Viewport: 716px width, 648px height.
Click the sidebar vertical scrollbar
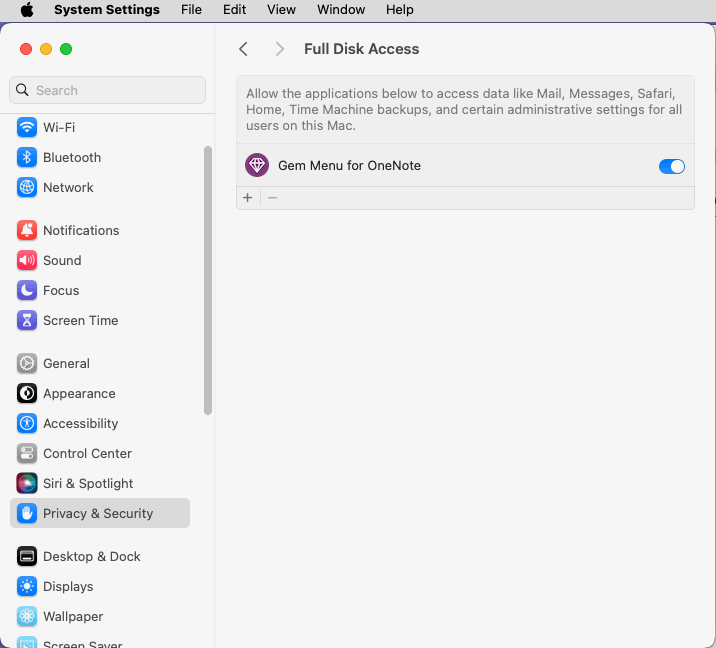(208, 280)
